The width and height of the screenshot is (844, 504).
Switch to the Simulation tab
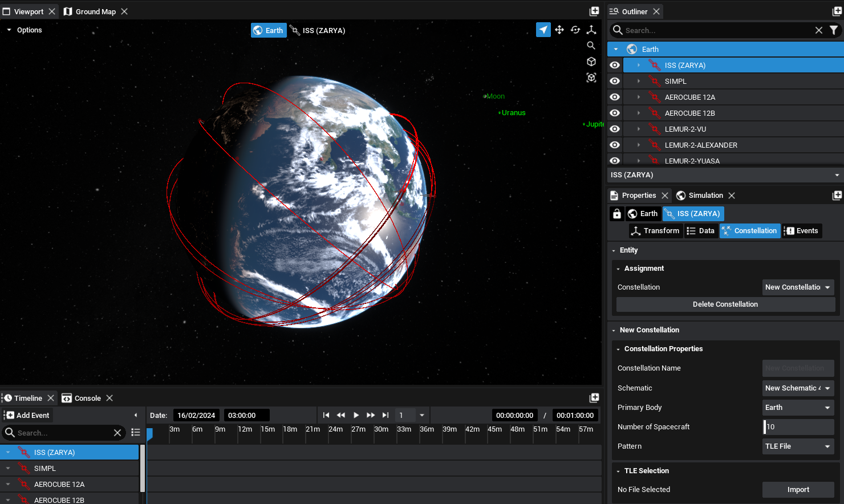[700, 196]
